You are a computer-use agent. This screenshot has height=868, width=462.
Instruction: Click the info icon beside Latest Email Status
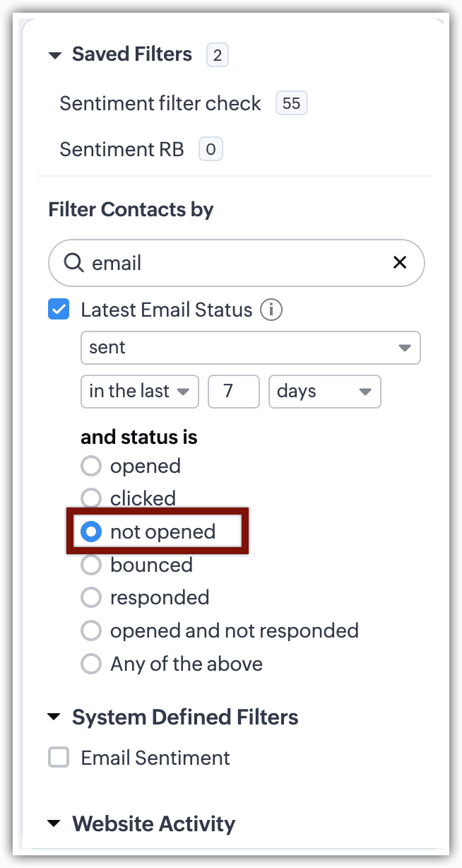[271, 310]
